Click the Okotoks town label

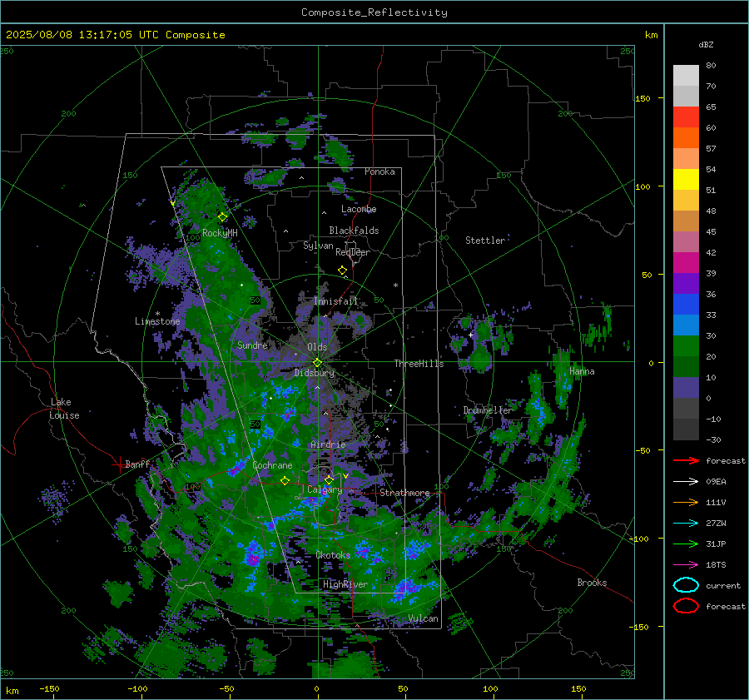pyautogui.click(x=333, y=555)
